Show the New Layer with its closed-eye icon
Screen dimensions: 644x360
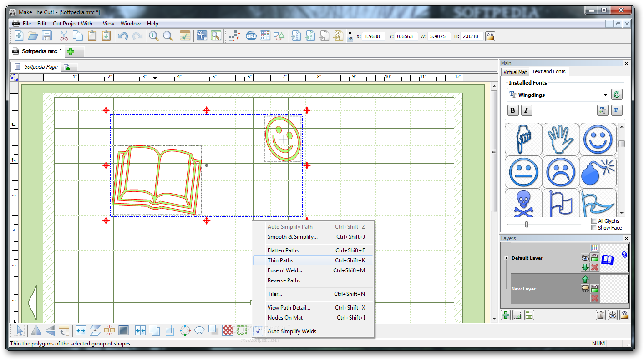pyautogui.click(x=585, y=289)
